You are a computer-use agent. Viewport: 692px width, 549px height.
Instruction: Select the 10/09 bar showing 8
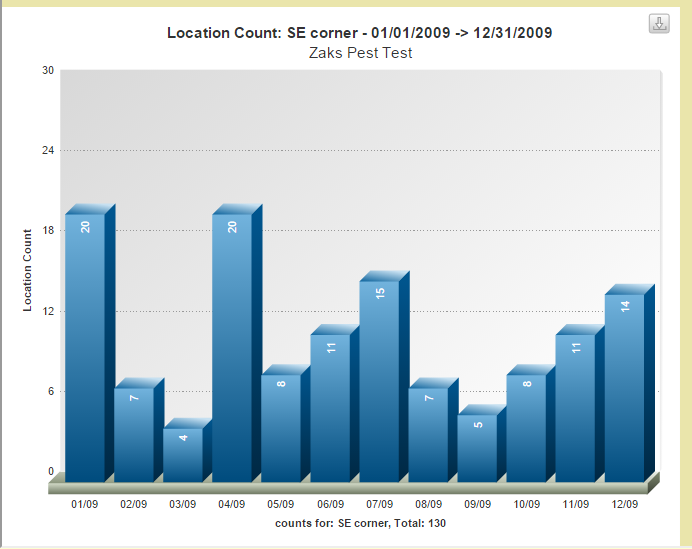click(526, 426)
